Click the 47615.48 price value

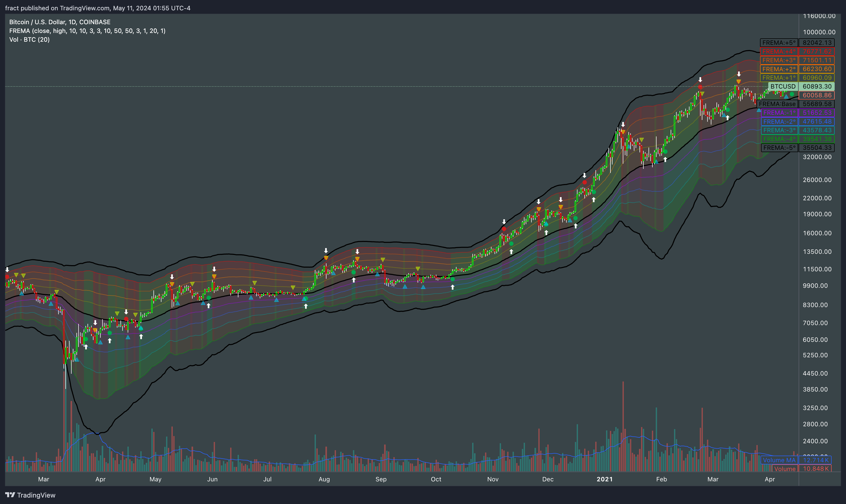816,121
